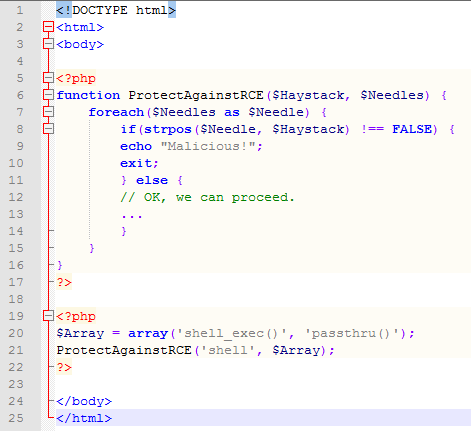The image size is (471, 431).
Task: Click the closing </html> tag
Action: point(84,418)
